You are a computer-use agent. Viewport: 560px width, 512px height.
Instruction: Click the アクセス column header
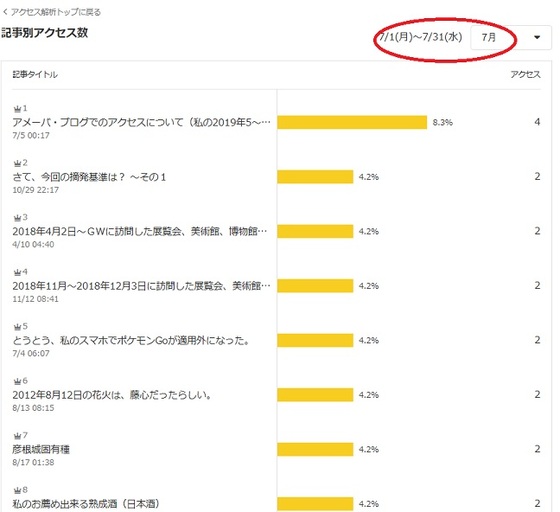(x=525, y=74)
